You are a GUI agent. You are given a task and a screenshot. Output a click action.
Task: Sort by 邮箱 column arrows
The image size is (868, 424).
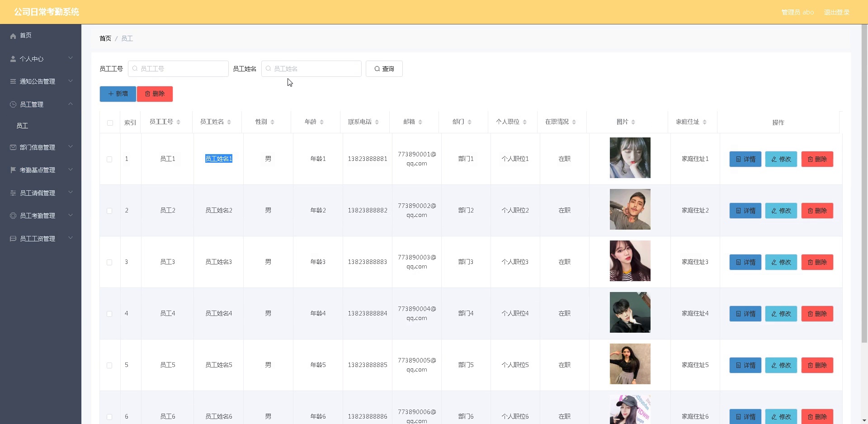[x=420, y=122]
